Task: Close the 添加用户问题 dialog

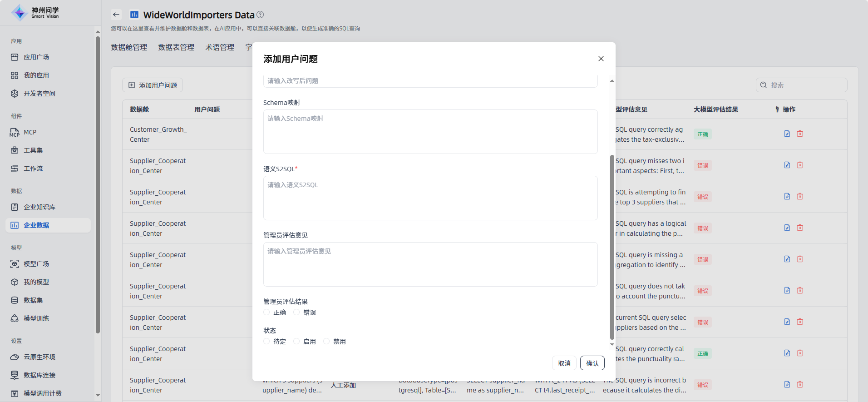Action: [601, 59]
